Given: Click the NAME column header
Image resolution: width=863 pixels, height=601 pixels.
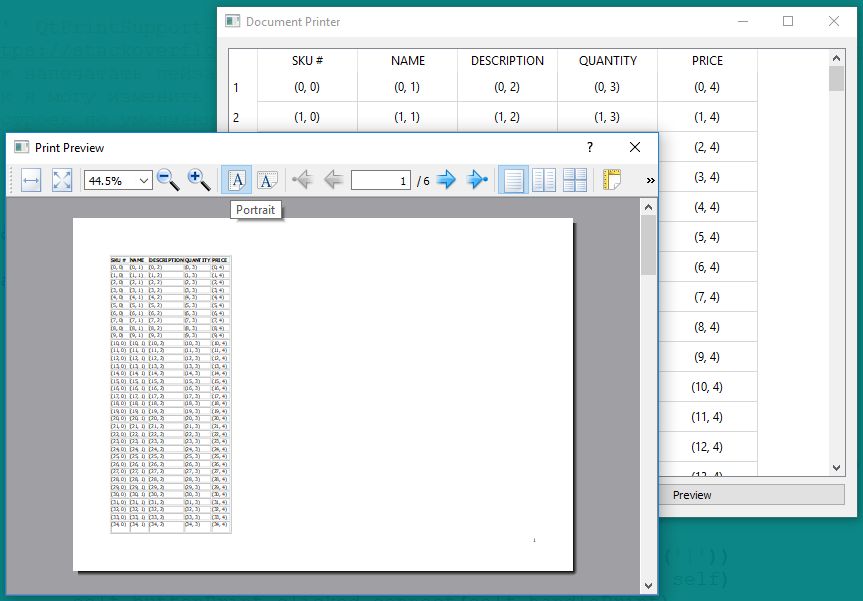Looking at the screenshot, I should (408, 61).
